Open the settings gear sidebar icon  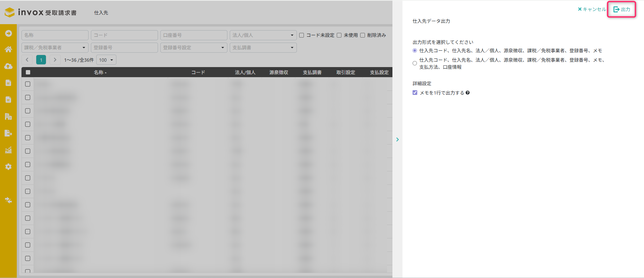click(8, 167)
